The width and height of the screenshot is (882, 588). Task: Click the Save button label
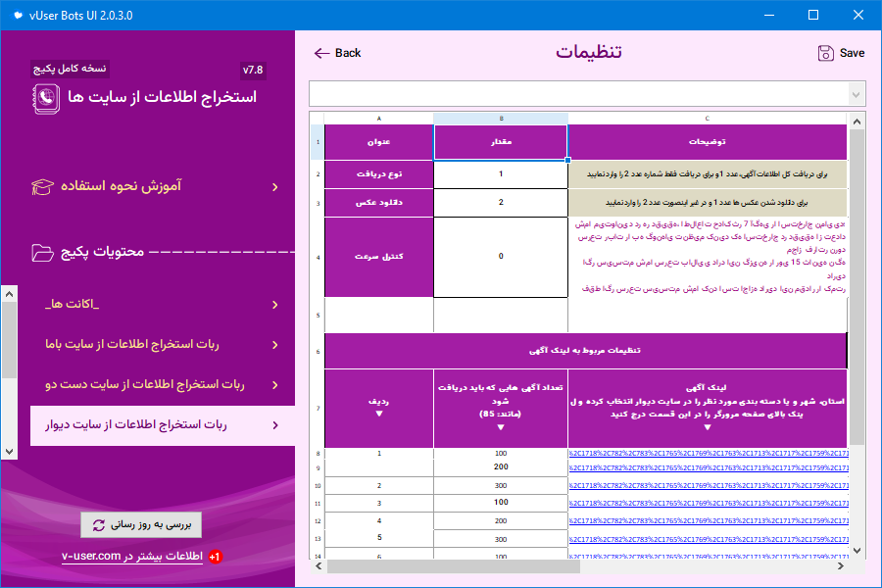pyautogui.click(x=852, y=53)
